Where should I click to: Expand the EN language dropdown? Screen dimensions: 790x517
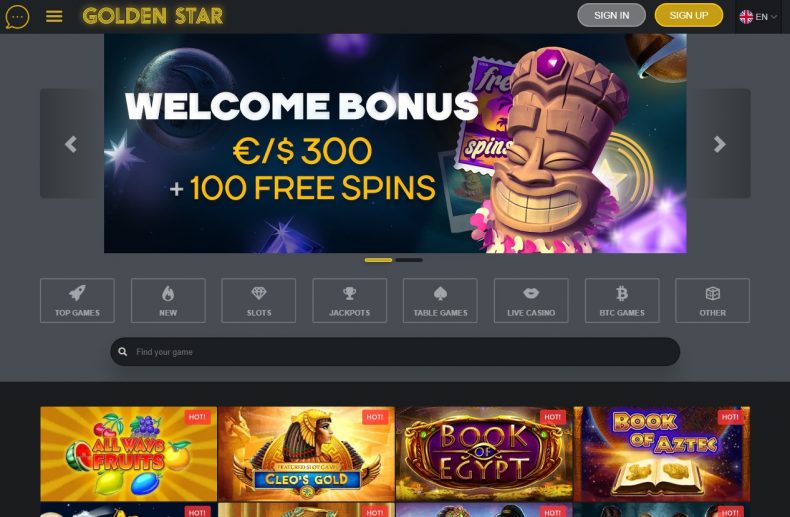(758, 17)
